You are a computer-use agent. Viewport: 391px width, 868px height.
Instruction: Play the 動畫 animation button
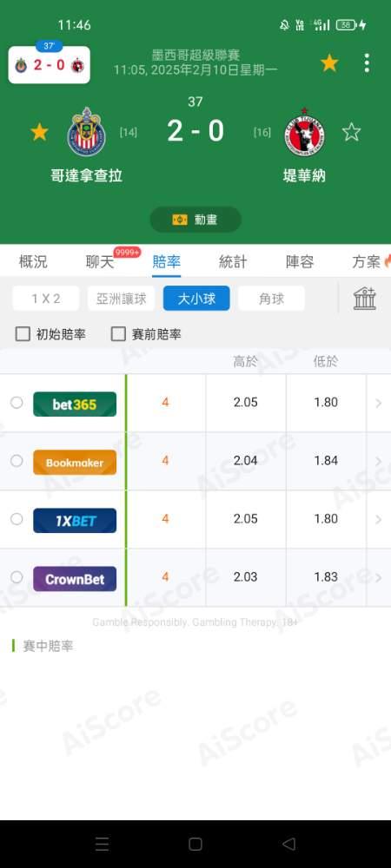[x=195, y=220]
